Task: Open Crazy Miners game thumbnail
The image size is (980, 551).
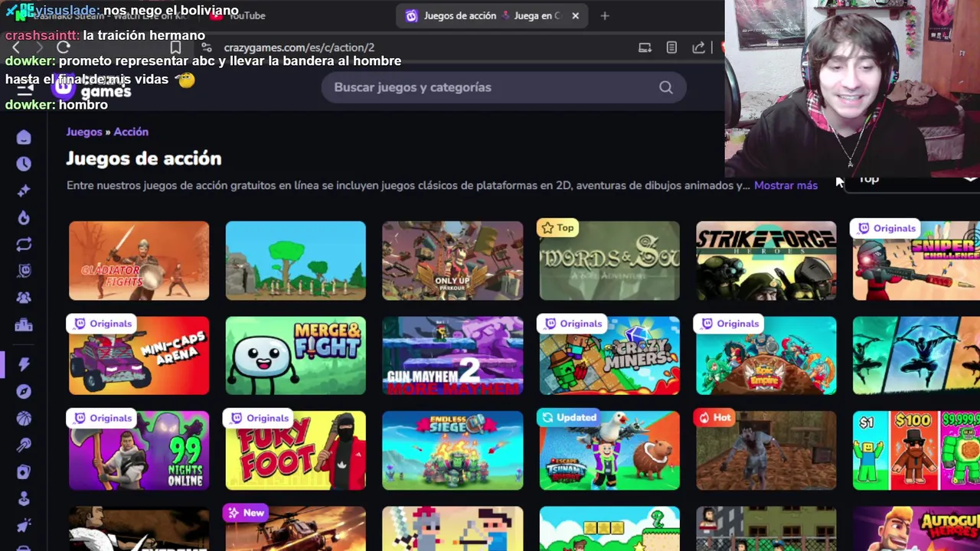Action: click(609, 356)
